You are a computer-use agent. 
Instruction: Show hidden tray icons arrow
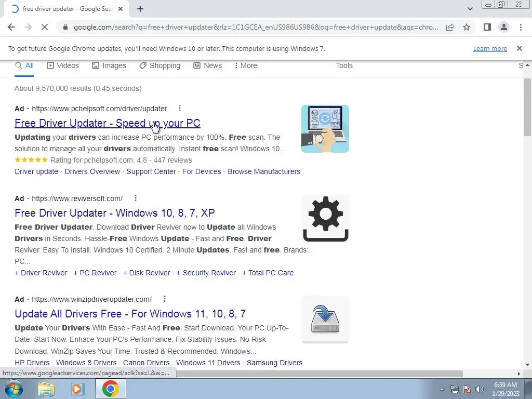tap(442, 389)
